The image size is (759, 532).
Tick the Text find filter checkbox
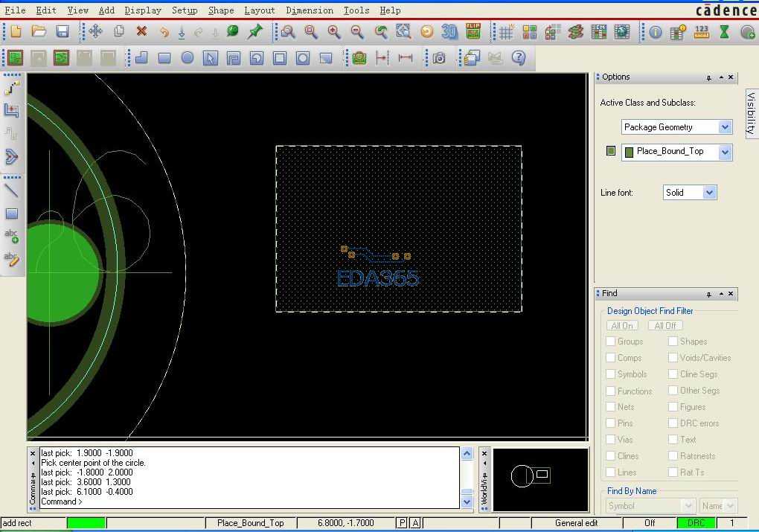[x=673, y=440]
